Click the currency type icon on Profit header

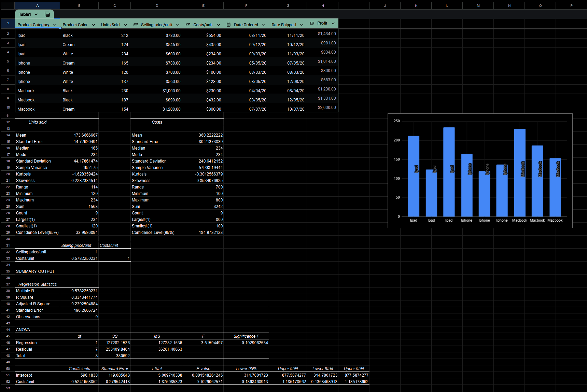click(312, 23)
